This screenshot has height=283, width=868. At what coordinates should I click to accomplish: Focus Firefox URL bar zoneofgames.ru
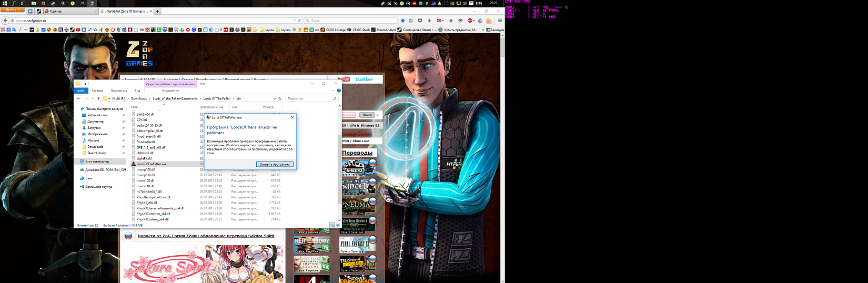coord(153,21)
